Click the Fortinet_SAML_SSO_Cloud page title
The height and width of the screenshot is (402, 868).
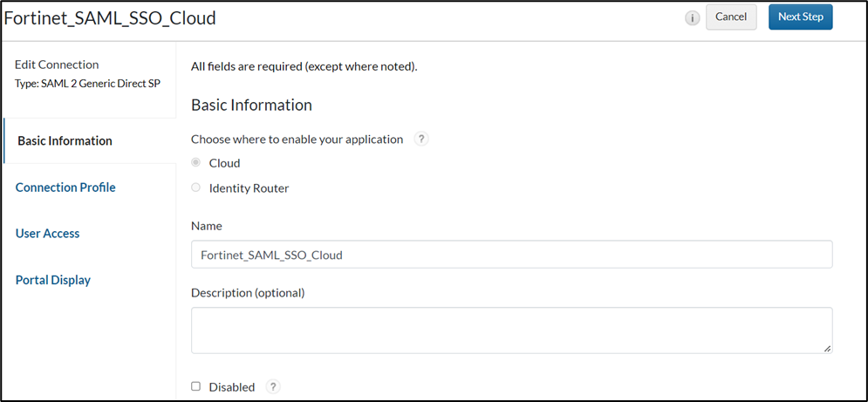[111, 17]
